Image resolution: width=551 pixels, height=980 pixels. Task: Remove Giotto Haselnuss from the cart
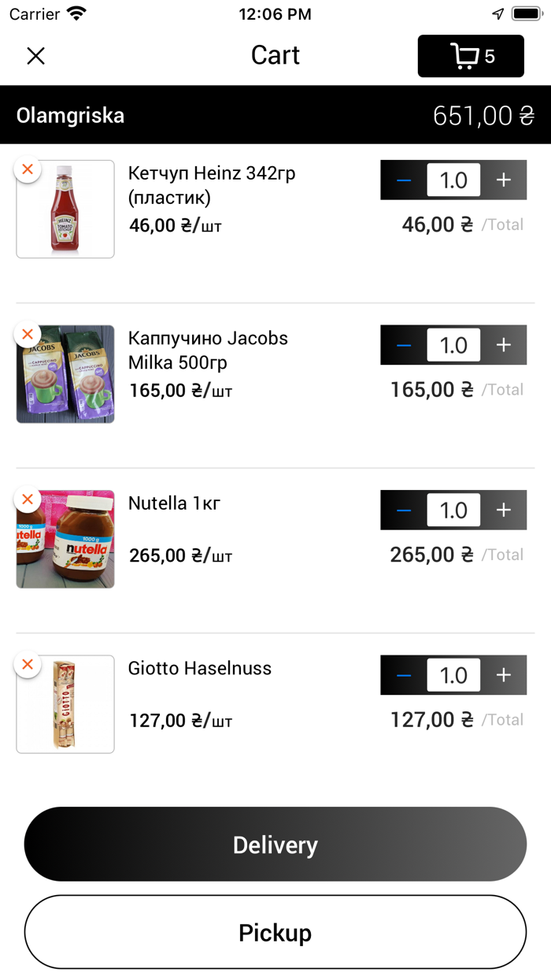(28, 664)
